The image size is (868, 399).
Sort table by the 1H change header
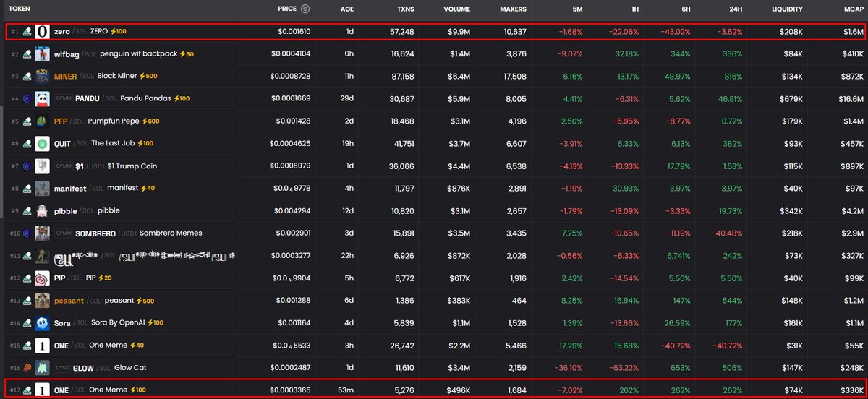(634, 9)
